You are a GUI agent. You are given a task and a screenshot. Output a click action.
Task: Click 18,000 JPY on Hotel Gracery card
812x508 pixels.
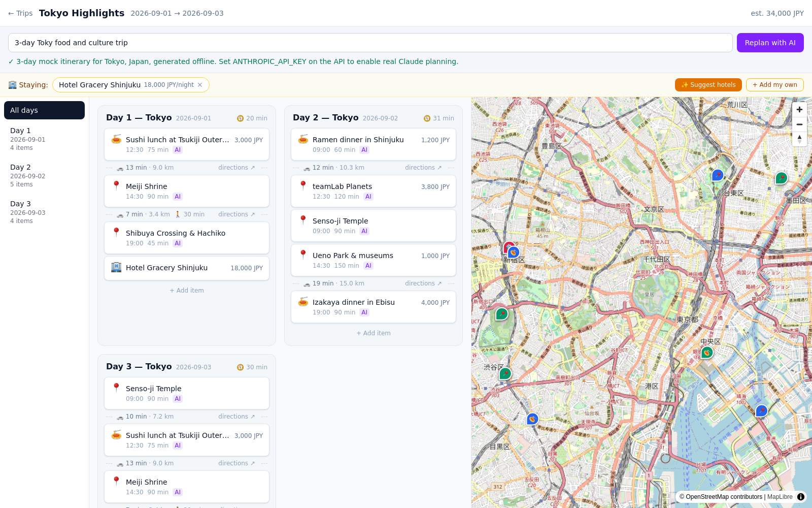click(247, 268)
